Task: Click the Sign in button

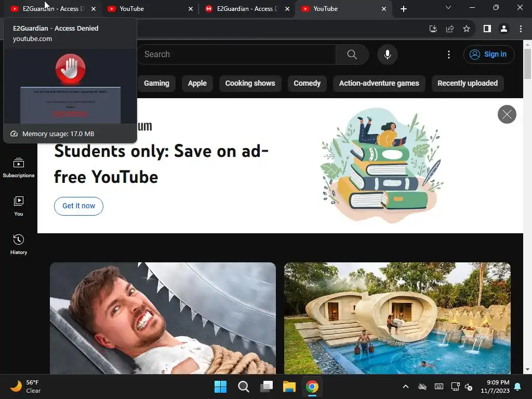Action: click(488, 54)
